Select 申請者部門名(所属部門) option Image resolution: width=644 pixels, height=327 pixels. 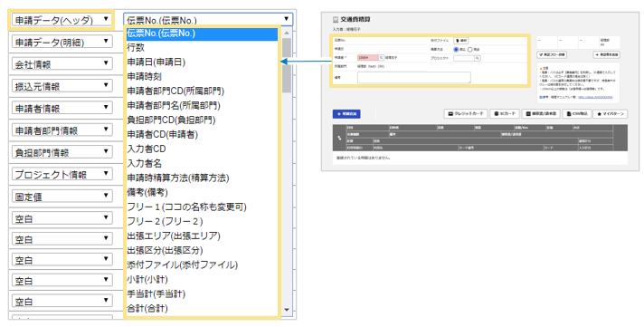tap(202, 105)
